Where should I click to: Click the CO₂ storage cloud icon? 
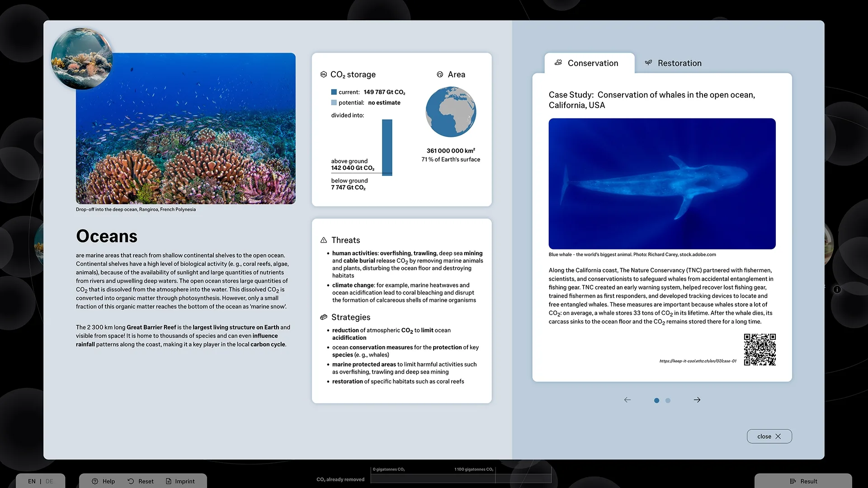[x=323, y=74]
